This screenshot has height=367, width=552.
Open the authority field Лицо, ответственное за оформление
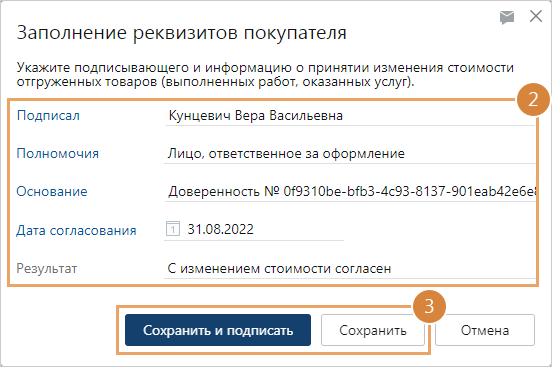tap(350, 154)
